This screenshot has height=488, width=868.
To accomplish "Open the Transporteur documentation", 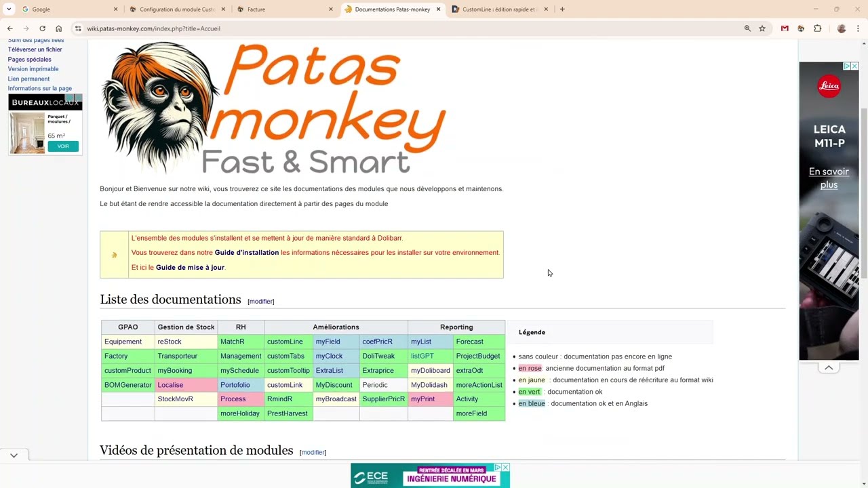I will pos(178,356).
